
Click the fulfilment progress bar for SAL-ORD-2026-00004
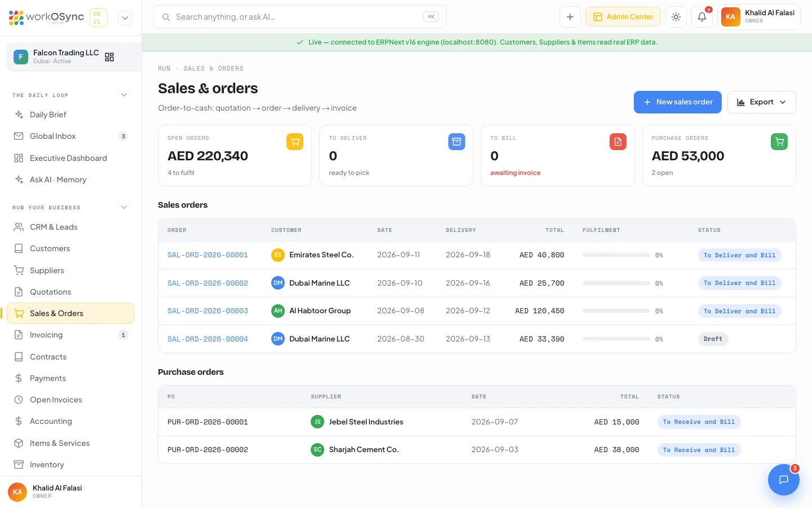pyautogui.click(x=616, y=339)
